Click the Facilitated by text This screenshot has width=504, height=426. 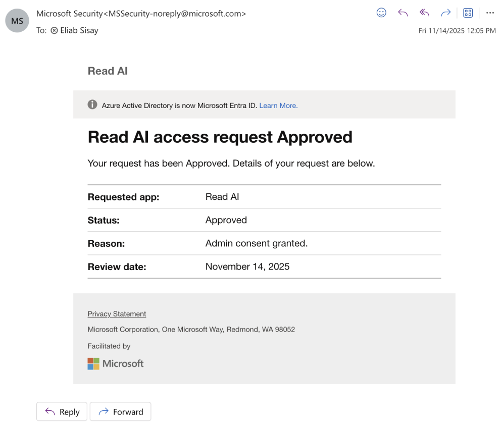pos(109,346)
